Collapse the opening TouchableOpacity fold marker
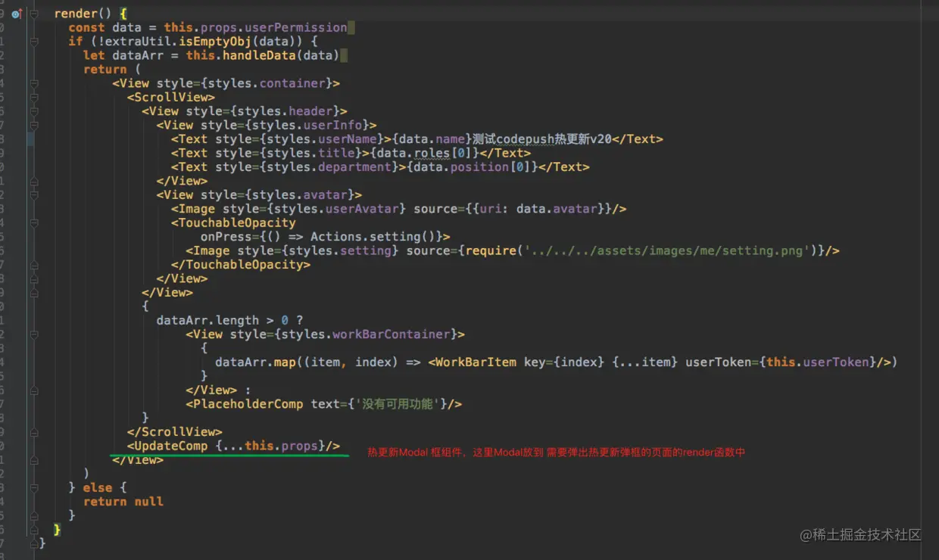939x560 pixels. coord(34,223)
